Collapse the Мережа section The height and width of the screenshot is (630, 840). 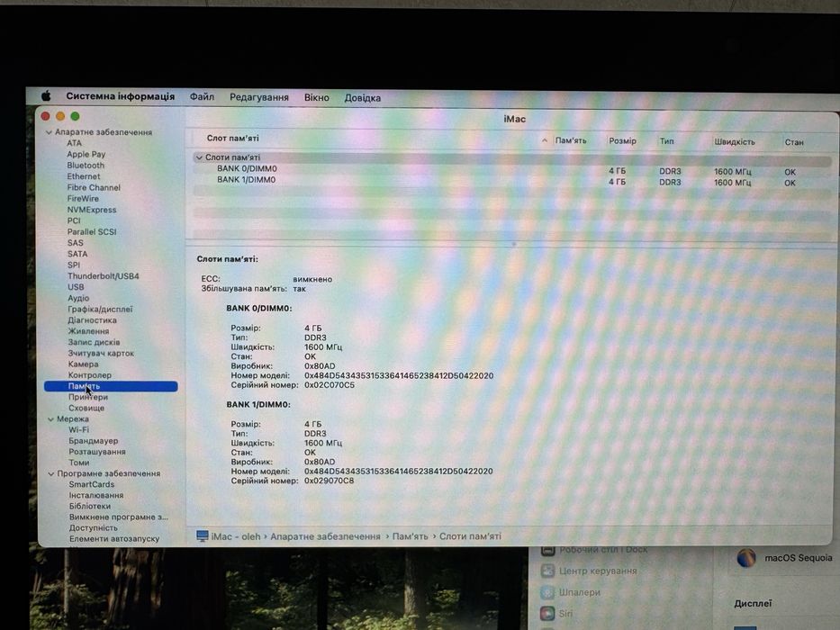pyautogui.click(x=51, y=419)
